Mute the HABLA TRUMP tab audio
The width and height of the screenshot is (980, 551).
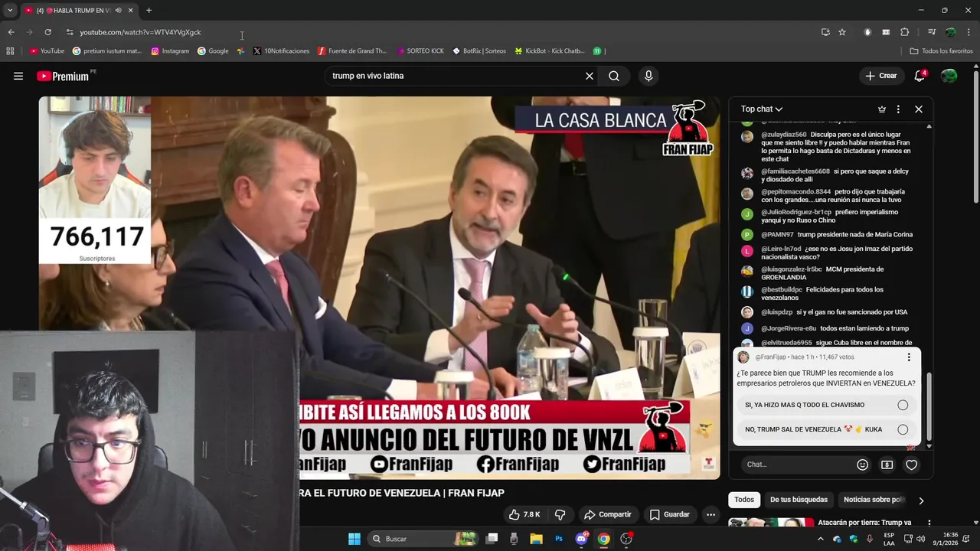(118, 11)
